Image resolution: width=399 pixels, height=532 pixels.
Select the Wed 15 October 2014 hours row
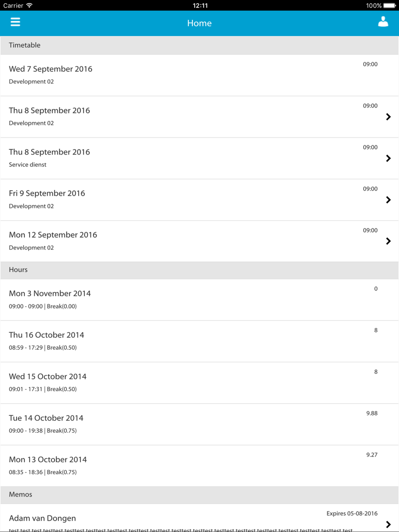coord(199,383)
